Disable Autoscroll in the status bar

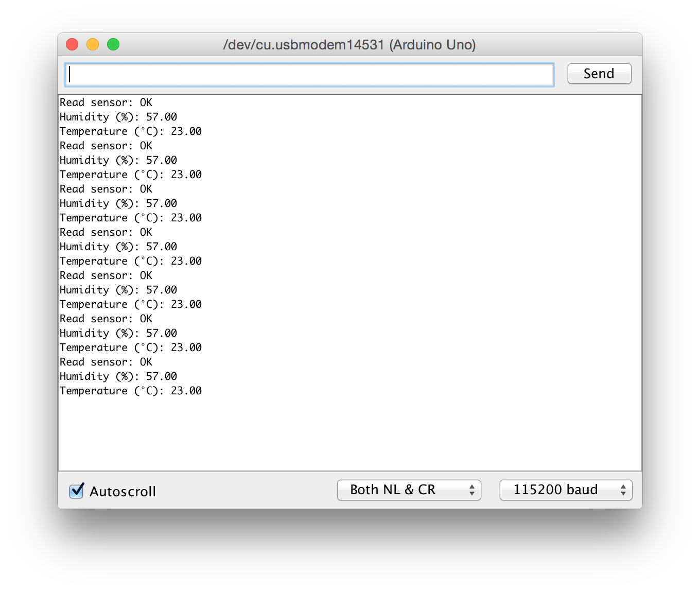coord(76,491)
